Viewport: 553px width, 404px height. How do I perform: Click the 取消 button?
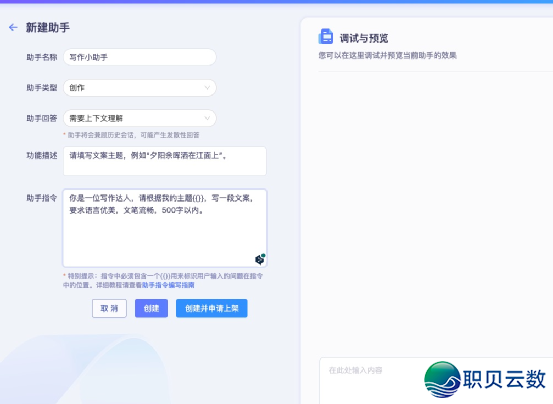click(109, 308)
